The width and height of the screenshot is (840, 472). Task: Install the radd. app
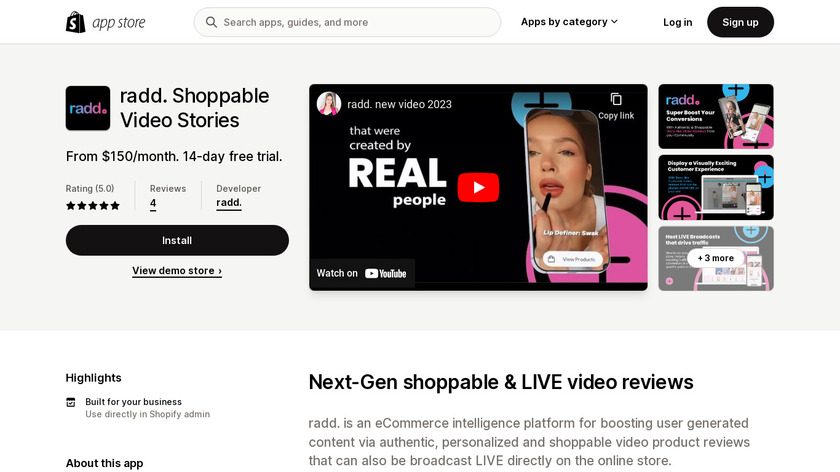pyautogui.click(x=177, y=240)
